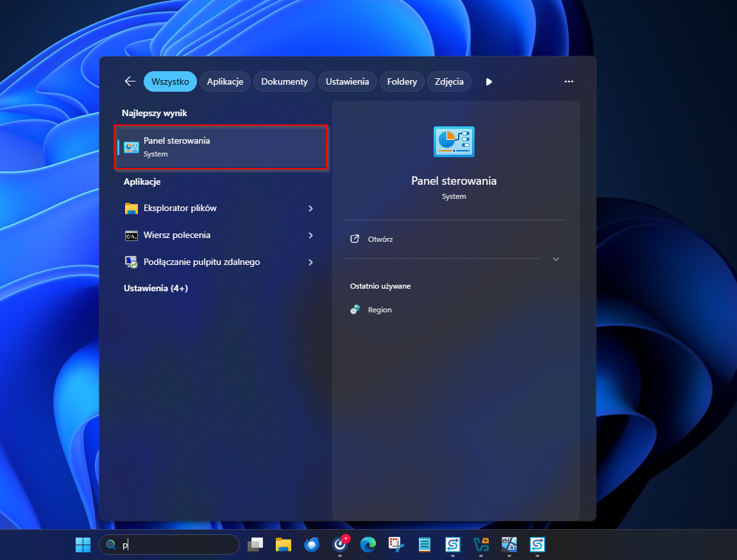Open Podłączanie pulpitu zdalnego result
Screen dimensions: 737x560
click(x=201, y=262)
